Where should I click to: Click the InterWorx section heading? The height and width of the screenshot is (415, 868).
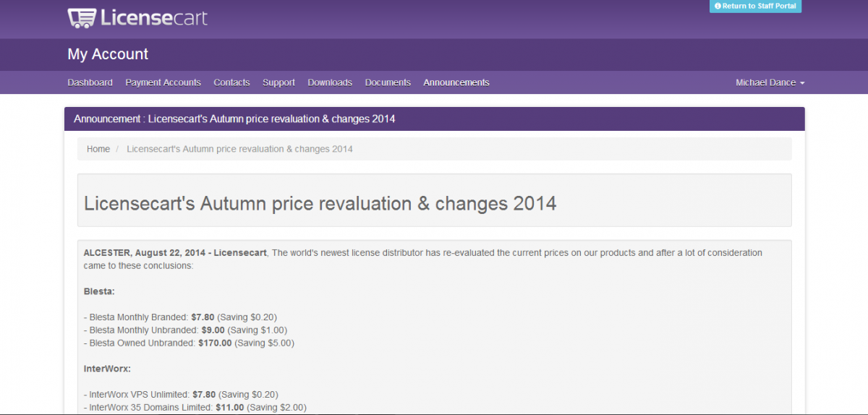click(x=107, y=369)
